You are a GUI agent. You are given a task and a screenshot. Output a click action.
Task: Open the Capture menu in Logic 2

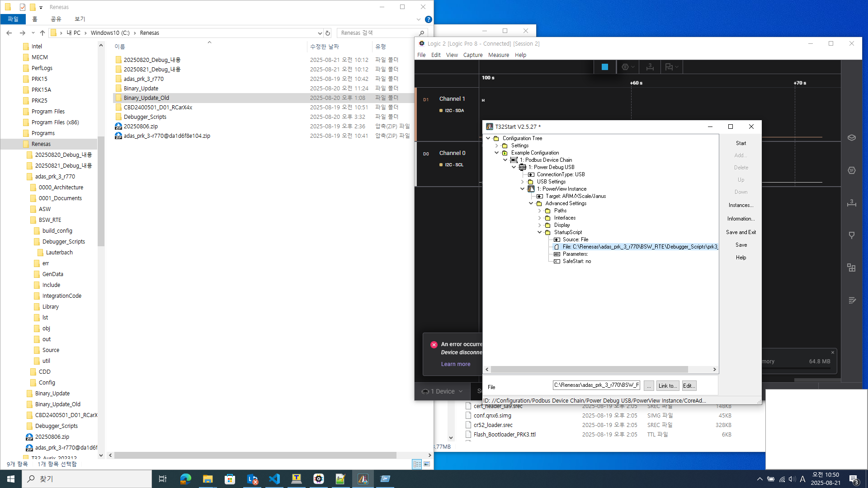(472, 55)
